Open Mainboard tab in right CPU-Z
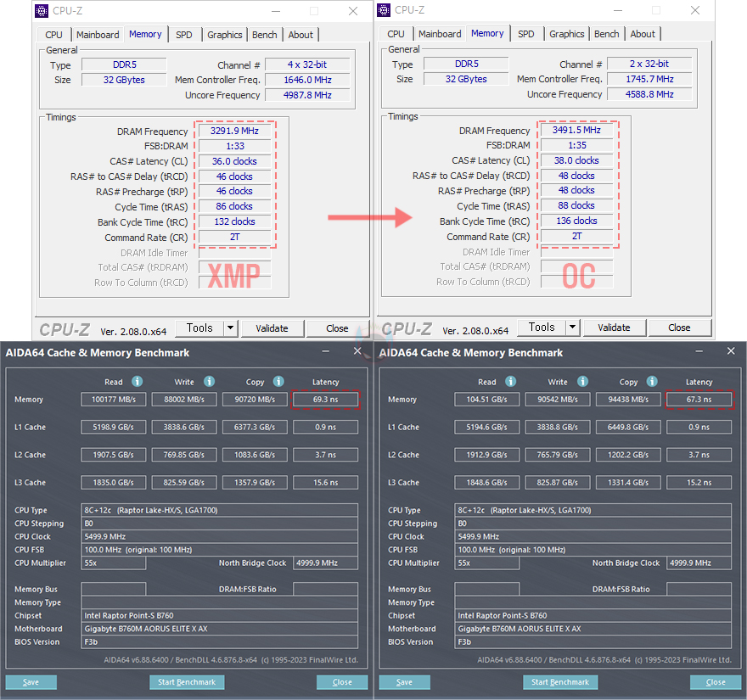The image size is (747, 700). click(440, 34)
